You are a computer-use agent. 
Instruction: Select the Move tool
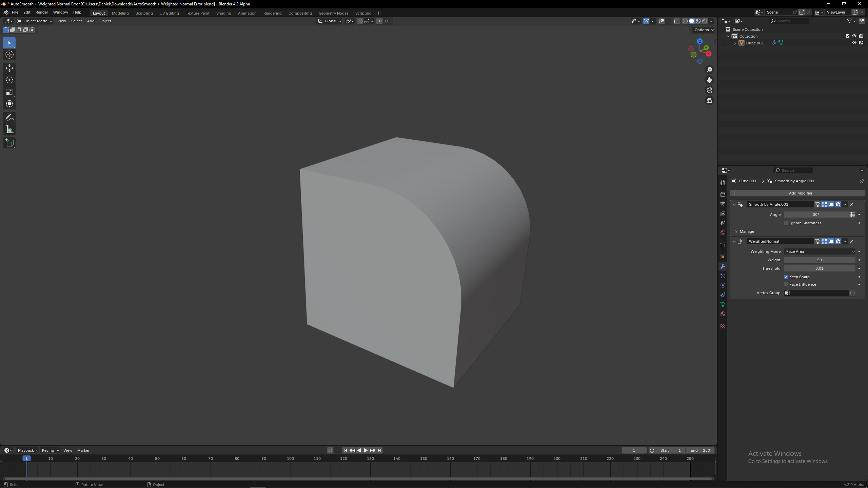[9, 68]
